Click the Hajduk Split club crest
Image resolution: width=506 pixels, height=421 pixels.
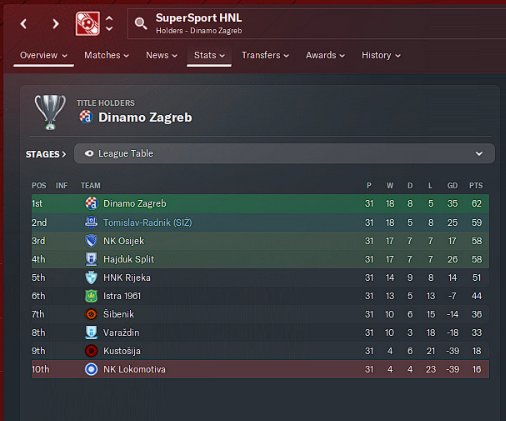point(91,259)
